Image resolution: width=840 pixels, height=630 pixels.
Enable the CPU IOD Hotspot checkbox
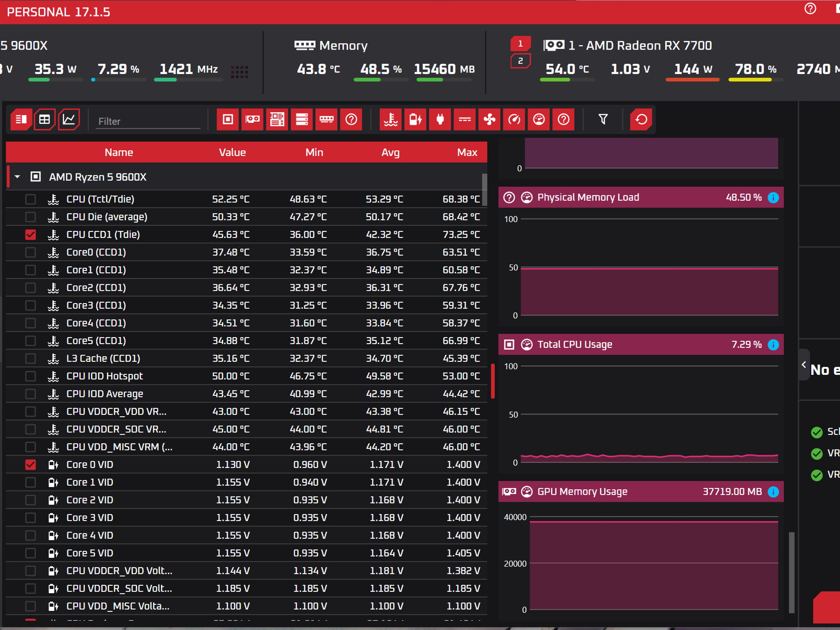pos(30,376)
